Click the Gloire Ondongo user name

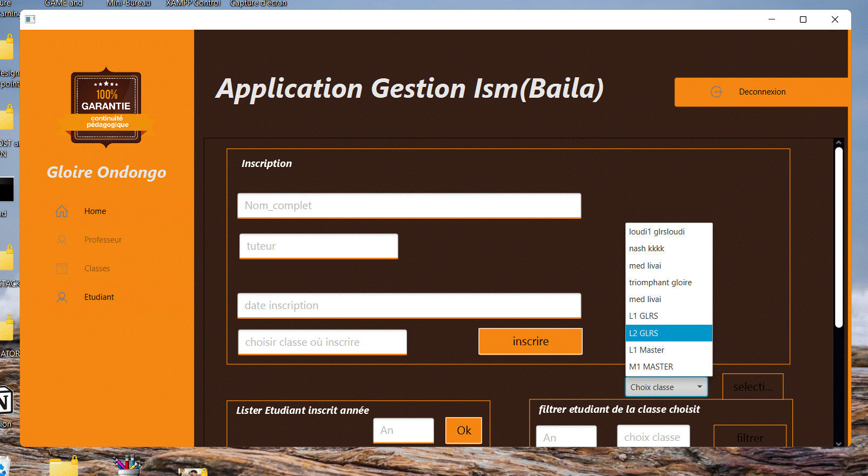tap(106, 172)
